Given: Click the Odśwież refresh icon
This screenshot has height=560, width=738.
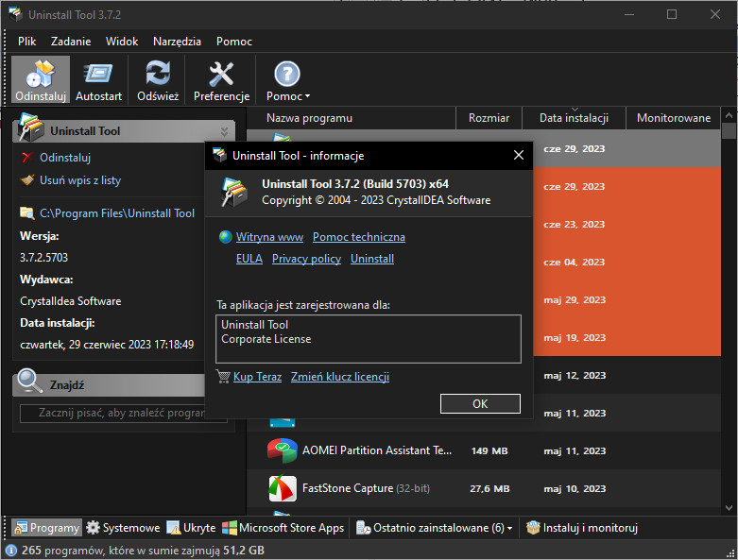Looking at the screenshot, I should click(x=158, y=80).
